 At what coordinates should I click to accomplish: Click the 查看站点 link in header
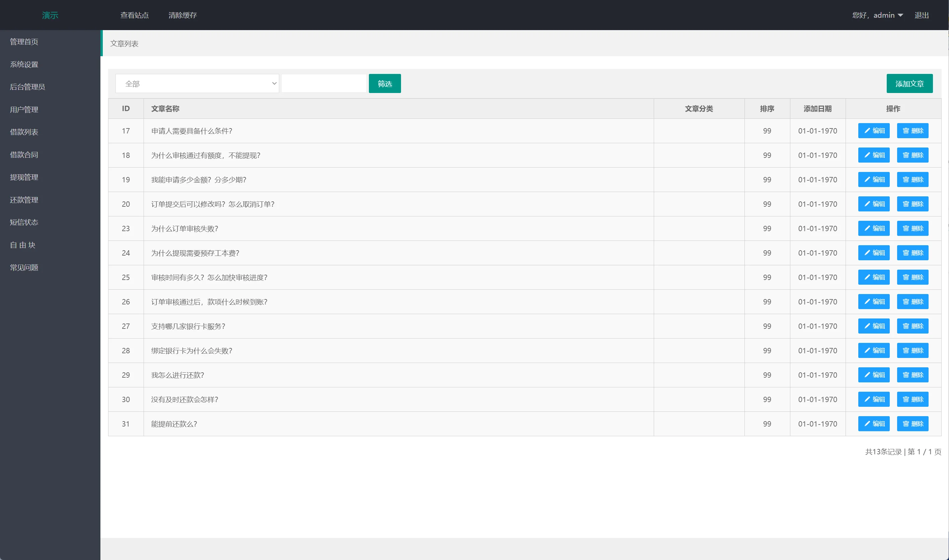point(134,15)
